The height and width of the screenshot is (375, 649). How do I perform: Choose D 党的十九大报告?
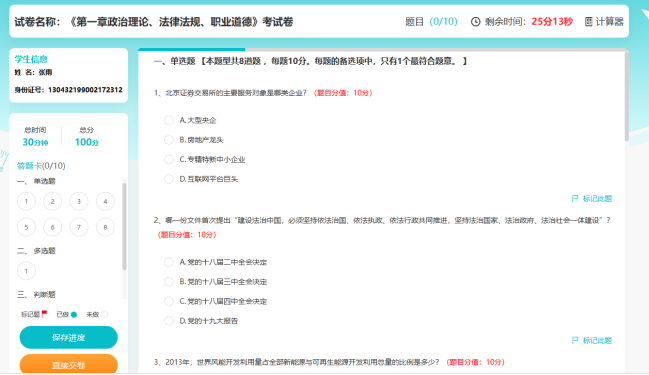click(x=169, y=321)
